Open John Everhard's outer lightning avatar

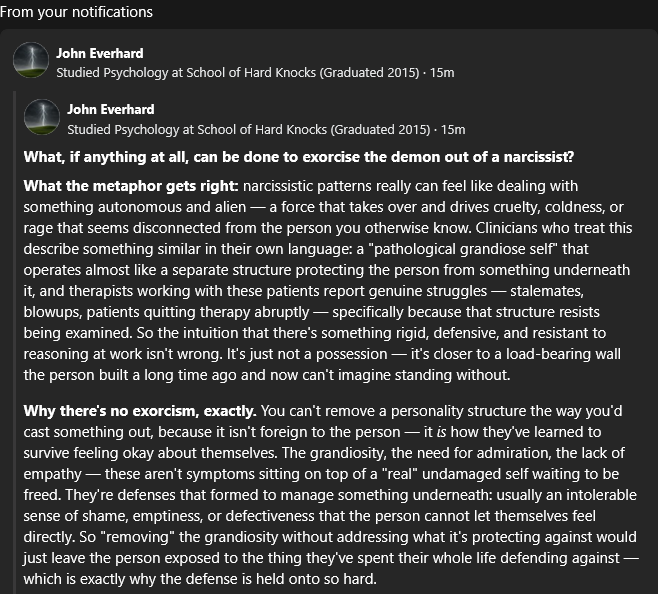tap(31, 60)
